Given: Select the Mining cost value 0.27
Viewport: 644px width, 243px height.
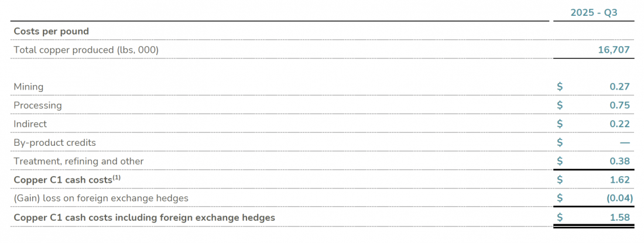Looking at the screenshot, I should [619, 87].
